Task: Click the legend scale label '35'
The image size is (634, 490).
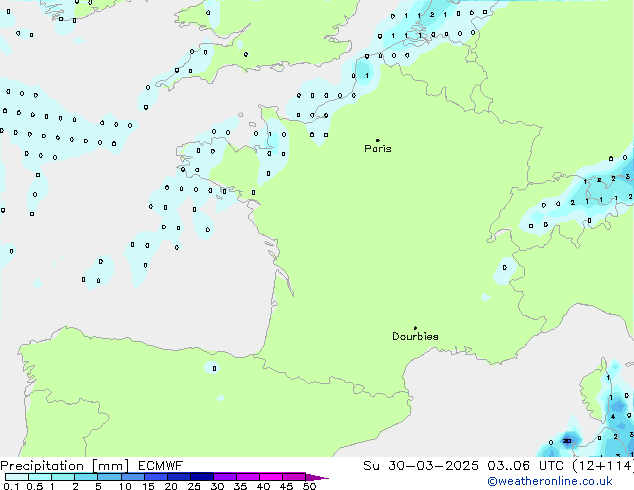Action: tap(240, 486)
